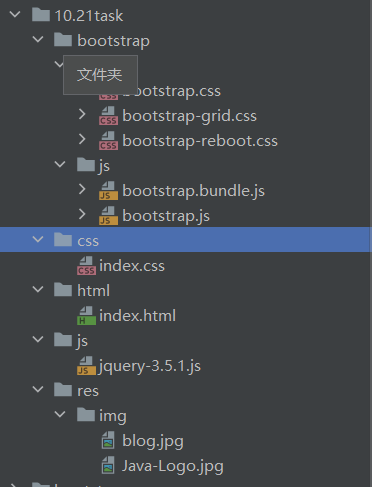This screenshot has height=487, width=372.
Task: Expand bootstrap.bundle.js chevron
Action: click(x=82, y=189)
